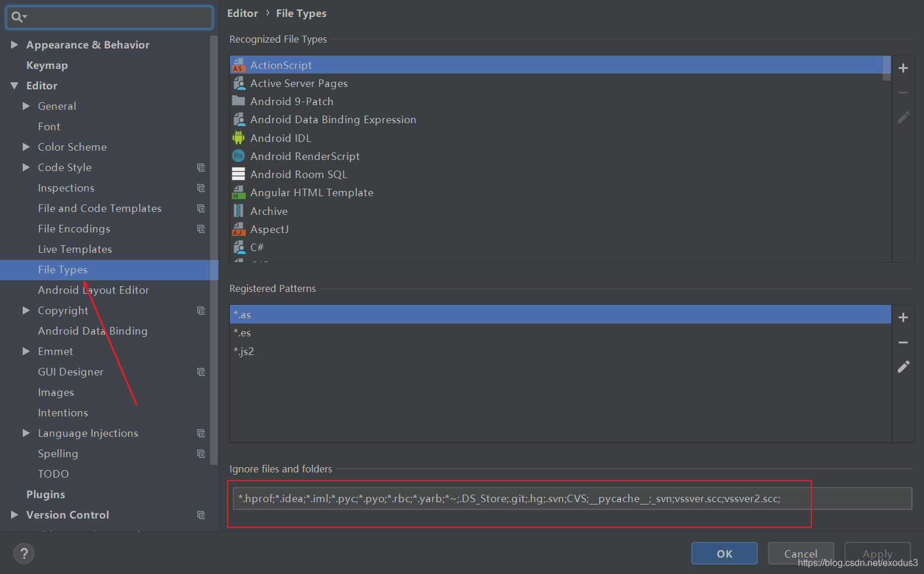Image resolution: width=924 pixels, height=574 pixels.
Task: Expand the Version Control section
Action: pos(15,514)
